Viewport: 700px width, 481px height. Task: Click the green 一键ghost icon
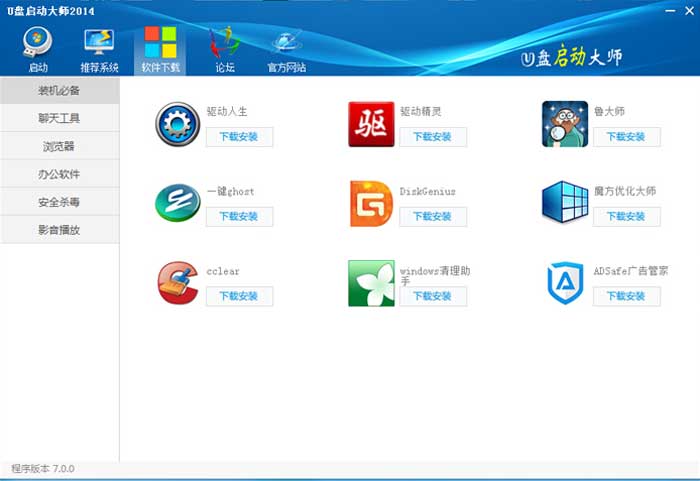point(178,203)
